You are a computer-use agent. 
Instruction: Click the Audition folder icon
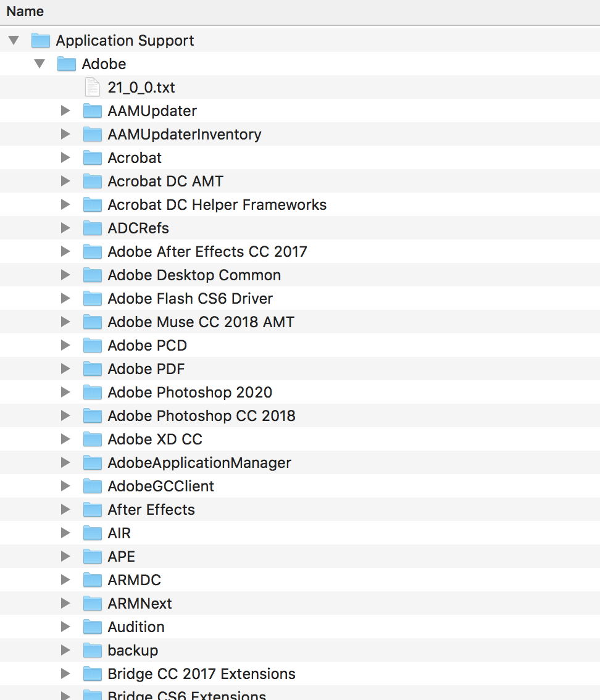(92, 627)
